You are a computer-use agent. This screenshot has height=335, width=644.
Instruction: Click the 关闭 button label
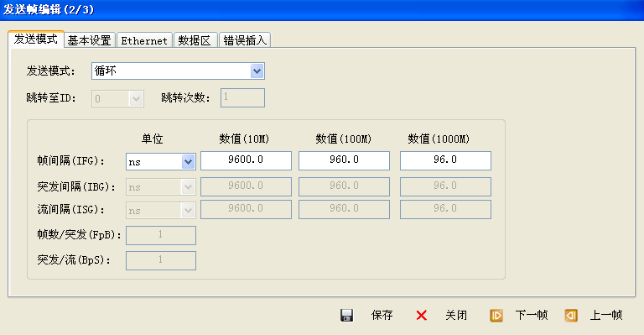click(x=456, y=316)
